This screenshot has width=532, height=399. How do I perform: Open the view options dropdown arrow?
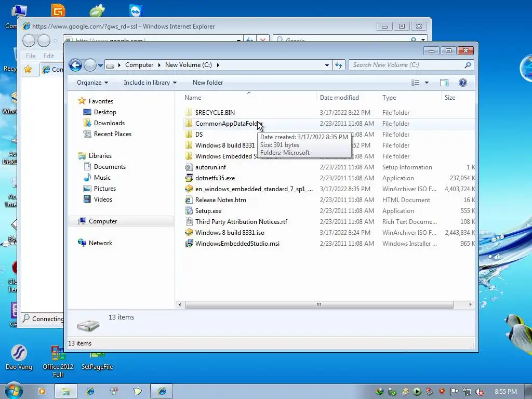pyautogui.click(x=427, y=83)
